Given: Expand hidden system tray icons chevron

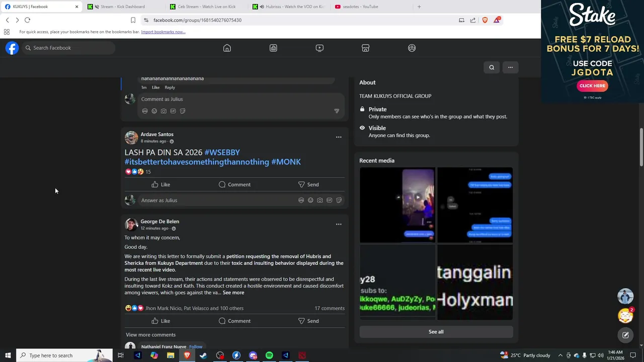Looking at the screenshot, I should [560, 355].
